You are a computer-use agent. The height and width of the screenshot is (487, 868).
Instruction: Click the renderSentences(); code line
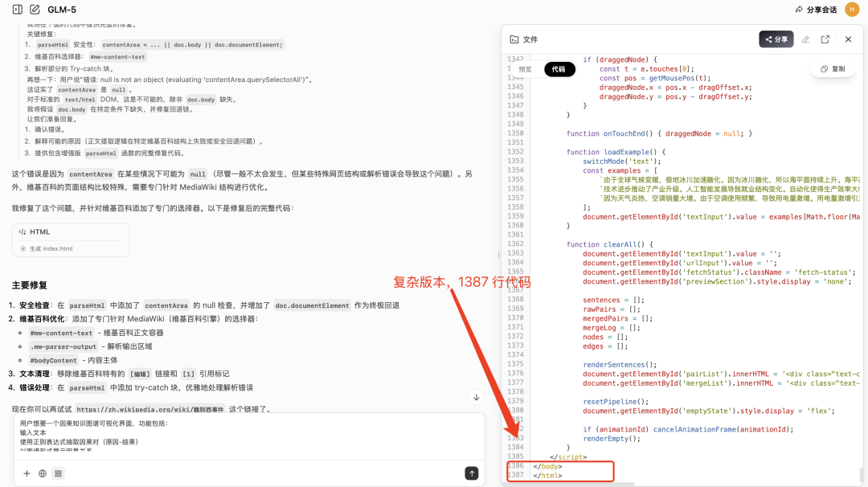point(620,365)
